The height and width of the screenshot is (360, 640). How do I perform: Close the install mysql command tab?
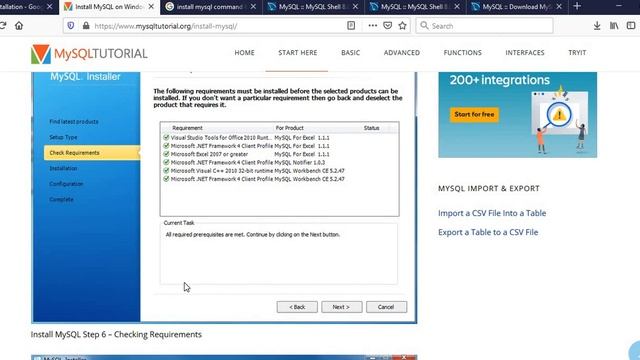click(253, 7)
